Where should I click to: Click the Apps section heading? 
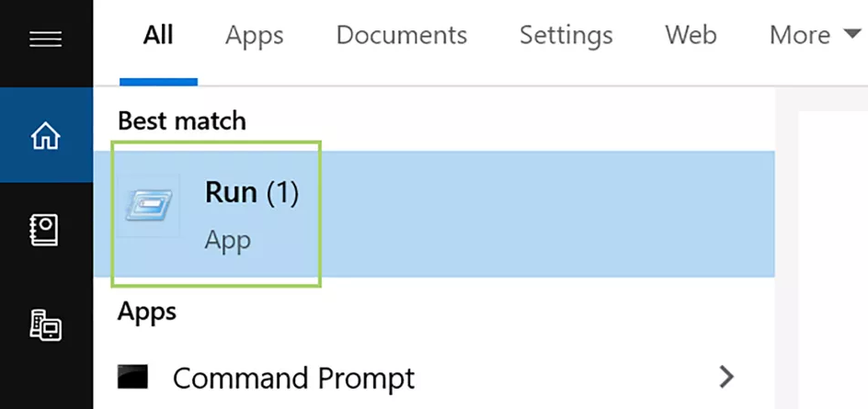(147, 312)
